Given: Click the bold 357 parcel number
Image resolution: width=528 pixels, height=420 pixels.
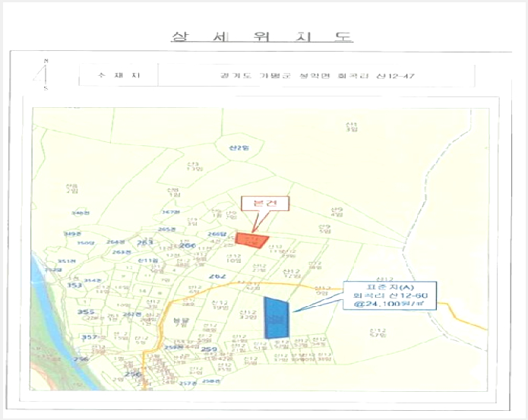Looking at the screenshot, I should click(89, 337).
